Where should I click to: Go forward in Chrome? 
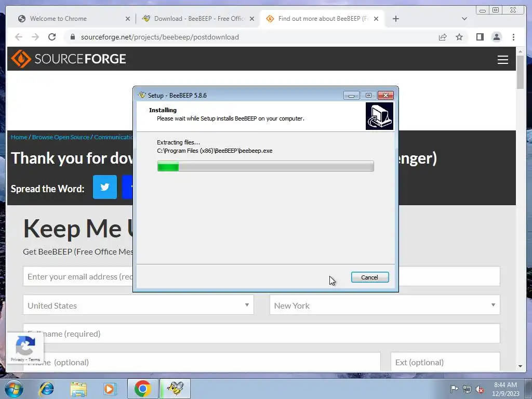tap(35, 37)
